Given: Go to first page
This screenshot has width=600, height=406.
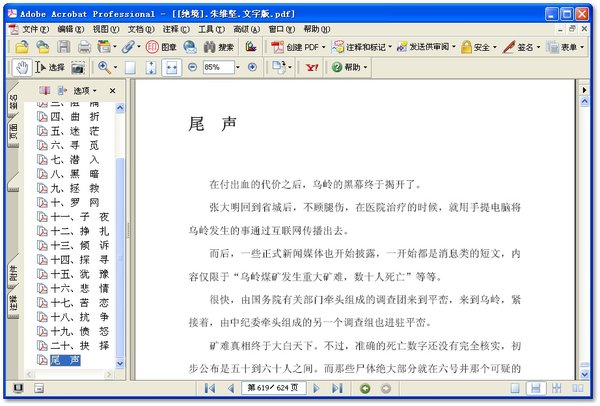Looking at the screenshot, I should [210, 389].
